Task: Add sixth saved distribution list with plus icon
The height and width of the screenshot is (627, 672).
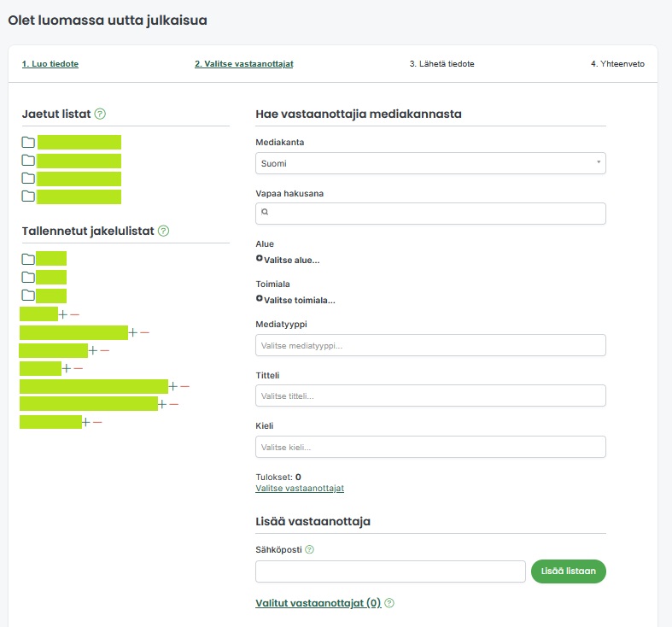Action: (162, 404)
